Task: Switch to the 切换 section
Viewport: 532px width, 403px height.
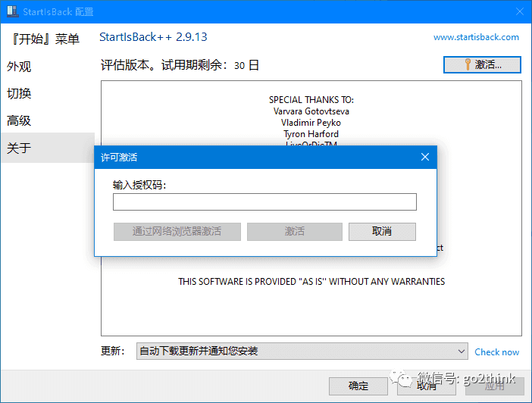Action: (19, 93)
